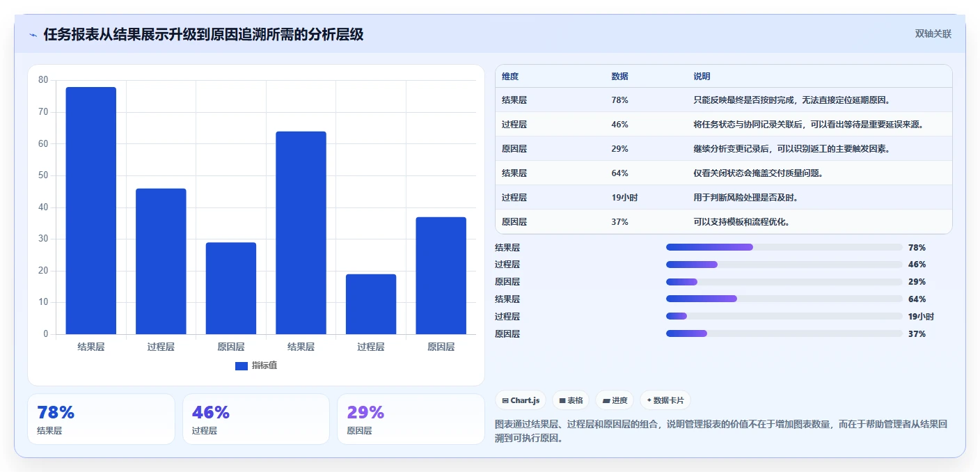Click the 37% cell in the table
The width and height of the screenshot is (980, 472).
[620, 222]
